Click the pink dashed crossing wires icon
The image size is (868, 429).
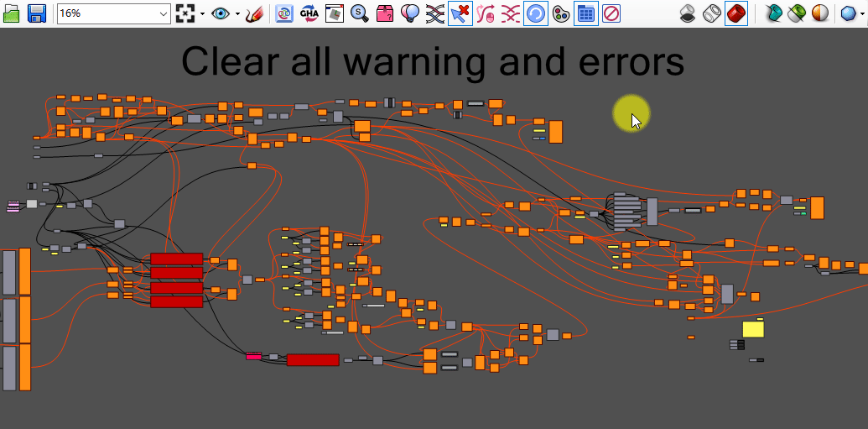point(511,13)
